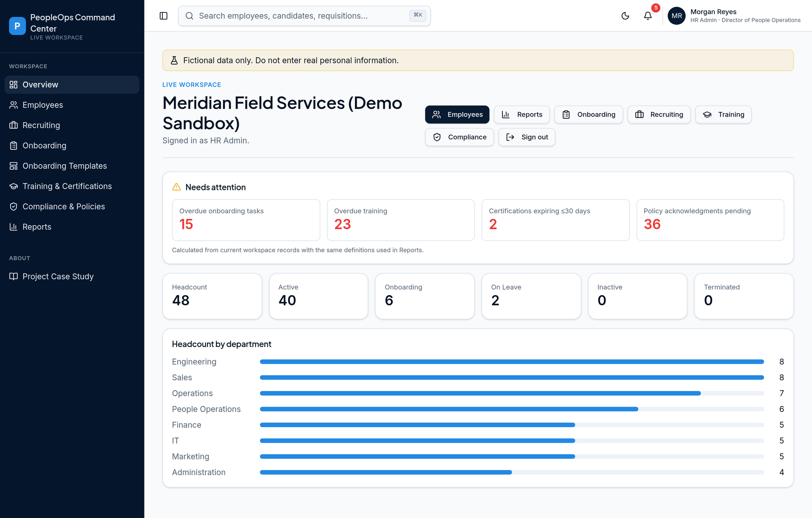Open Training & Certifications in sidebar
812x518 pixels.
coord(72,186)
